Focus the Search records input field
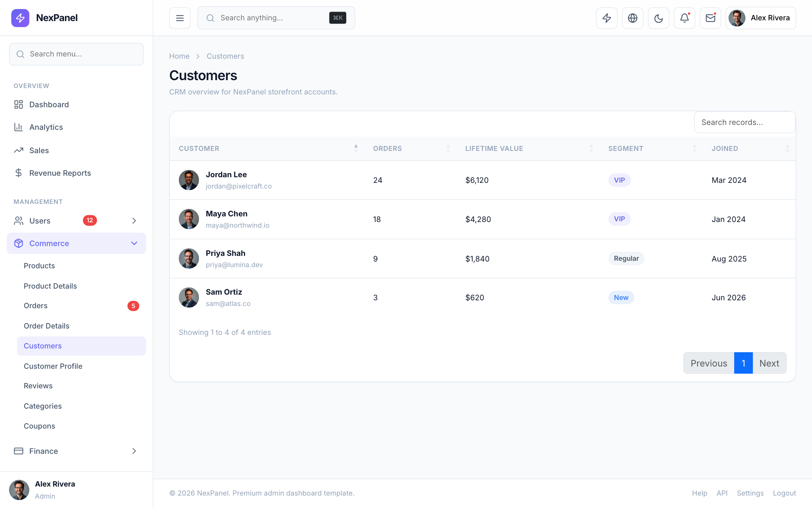 point(745,122)
